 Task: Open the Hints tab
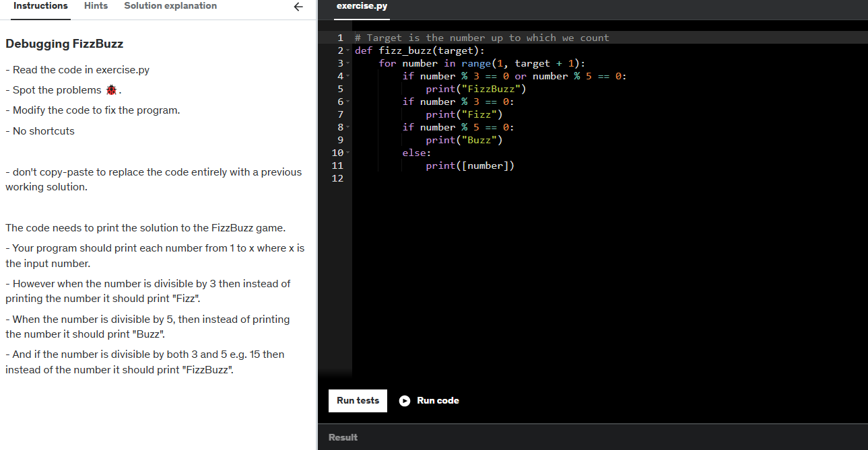point(96,6)
